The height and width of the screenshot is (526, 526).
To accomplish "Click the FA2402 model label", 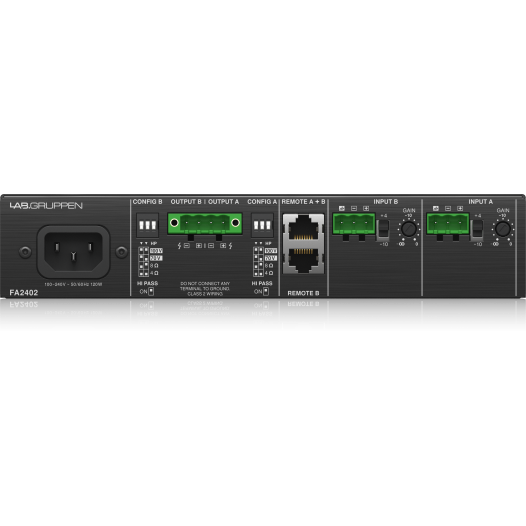I will click(x=23, y=293).
